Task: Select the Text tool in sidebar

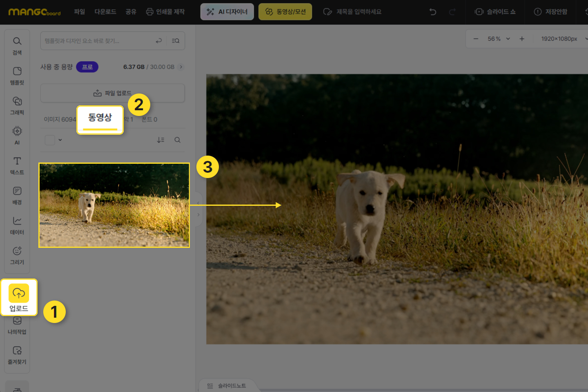Action: [17, 165]
